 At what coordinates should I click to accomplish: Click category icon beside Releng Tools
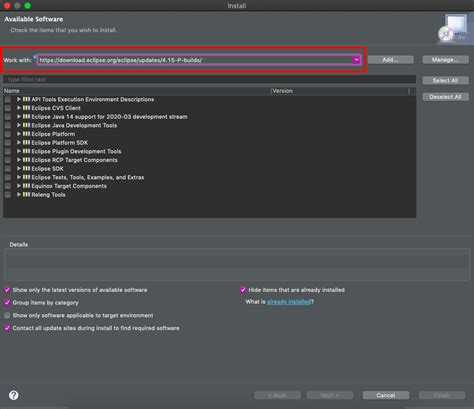click(26, 195)
